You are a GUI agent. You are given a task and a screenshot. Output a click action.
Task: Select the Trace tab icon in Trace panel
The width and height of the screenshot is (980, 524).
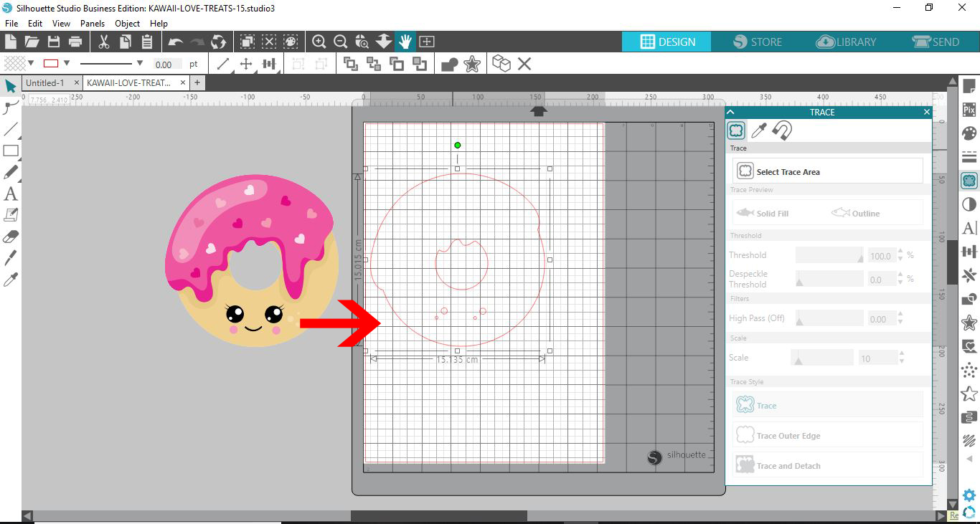coord(735,130)
